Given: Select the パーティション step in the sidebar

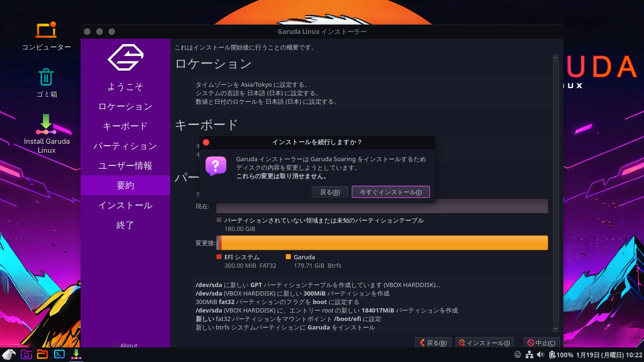Looking at the screenshot, I should point(125,146).
